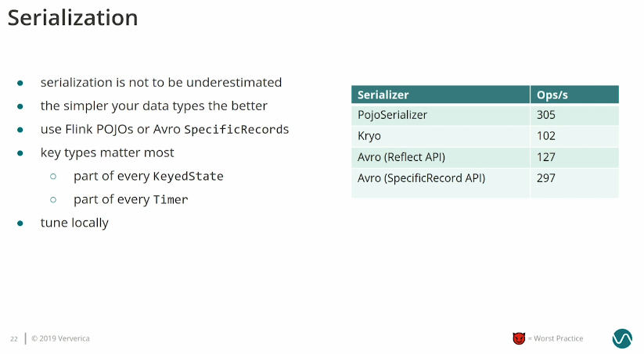Click the Kryo table cell
Screen dimensions: 644x354
pos(441,136)
